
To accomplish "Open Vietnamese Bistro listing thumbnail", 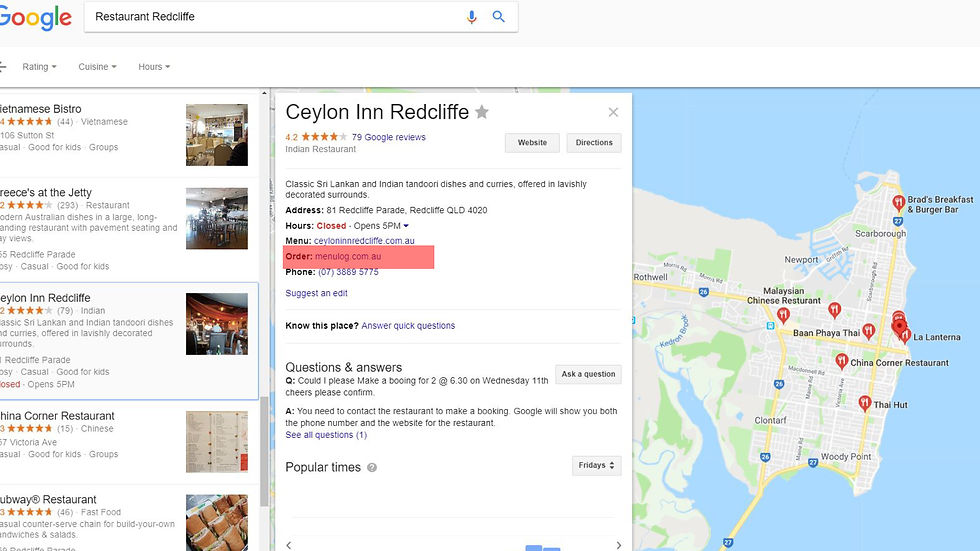I will (x=217, y=135).
